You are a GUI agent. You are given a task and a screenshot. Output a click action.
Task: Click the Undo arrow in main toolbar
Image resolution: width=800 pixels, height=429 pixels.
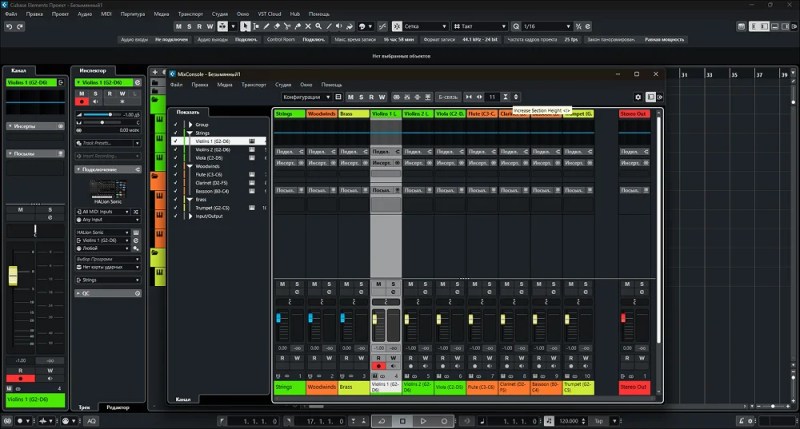(x=9, y=27)
